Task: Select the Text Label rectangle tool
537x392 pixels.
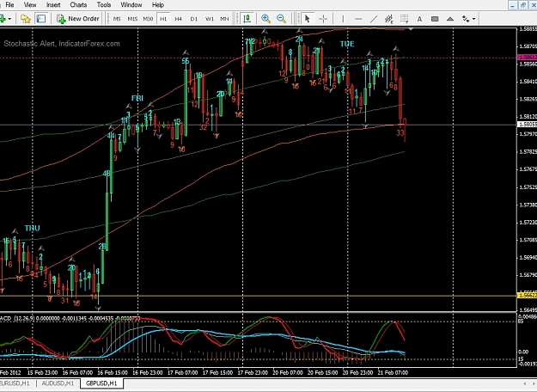Action: [435, 19]
